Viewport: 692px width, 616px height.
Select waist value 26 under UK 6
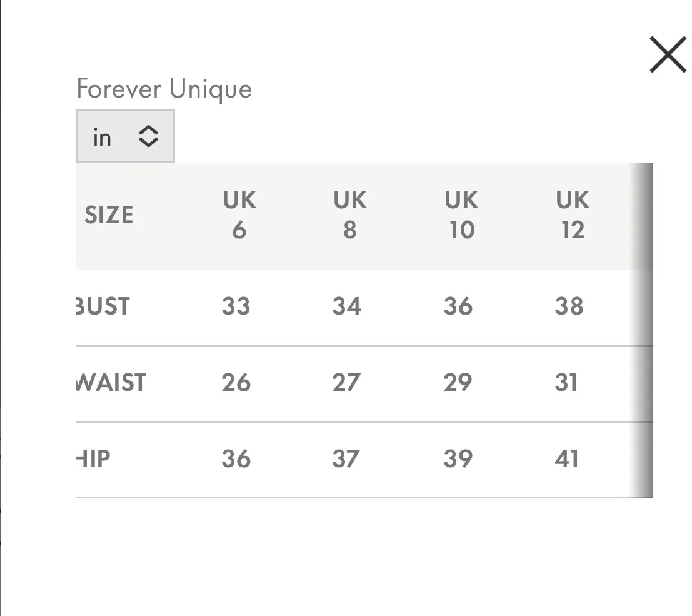tap(236, 383)
